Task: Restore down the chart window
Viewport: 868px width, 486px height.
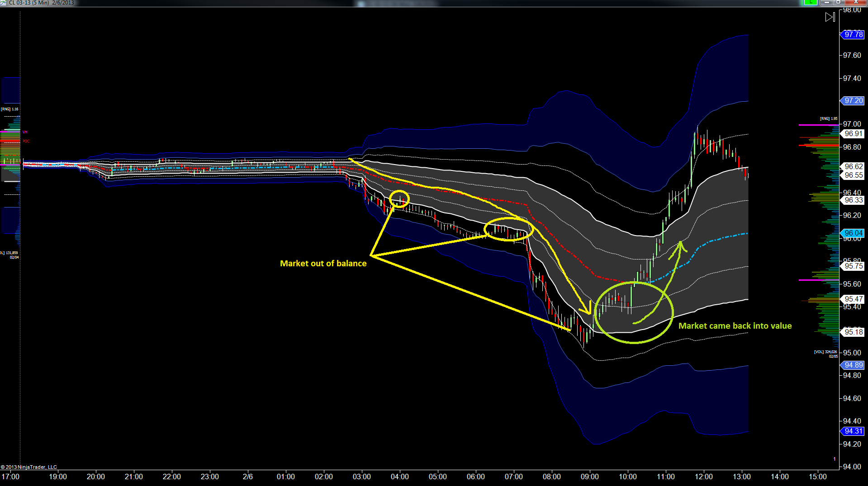Action: click(838, 2)
